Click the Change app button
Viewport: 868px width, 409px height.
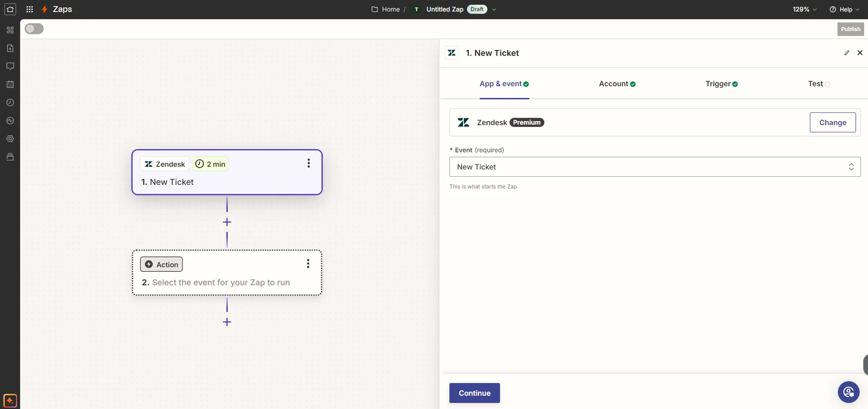(x=832, y=122)
